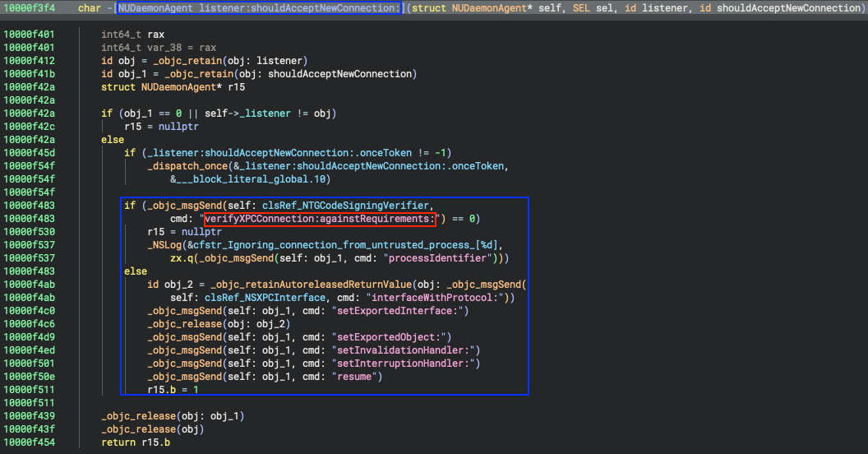Image resolution: width=868 pixels, height=454 pixels.
Task: Select the "resume" selector string
Action: coord(356,377)
